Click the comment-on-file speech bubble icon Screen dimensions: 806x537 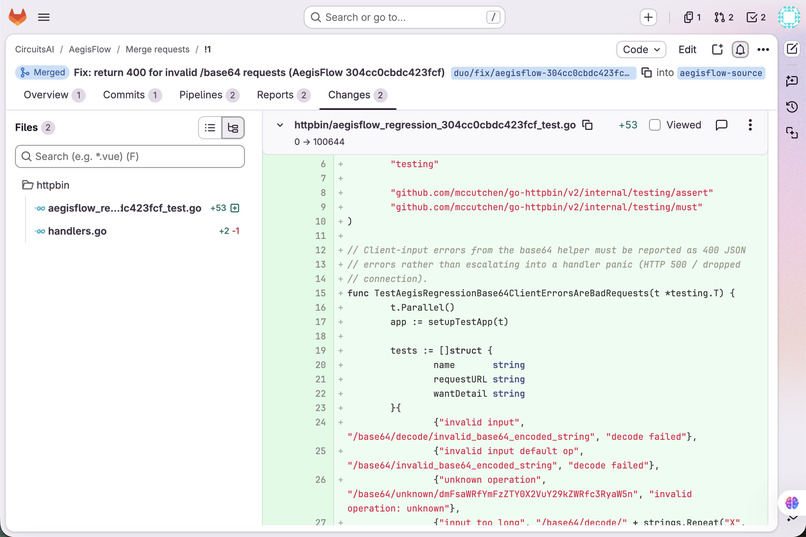pyautogui.click(x=721, y=125)
